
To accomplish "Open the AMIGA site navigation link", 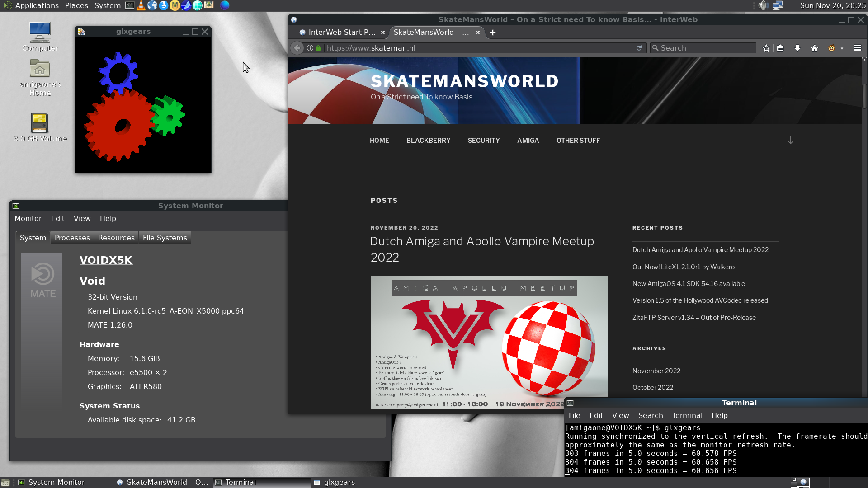I will (528, 141).
